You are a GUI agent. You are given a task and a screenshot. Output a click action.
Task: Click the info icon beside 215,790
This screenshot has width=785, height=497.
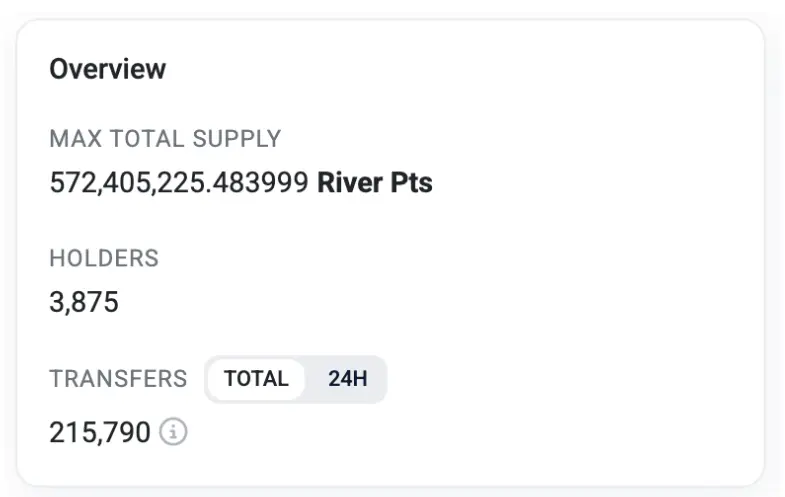click(x=174, y=432)
